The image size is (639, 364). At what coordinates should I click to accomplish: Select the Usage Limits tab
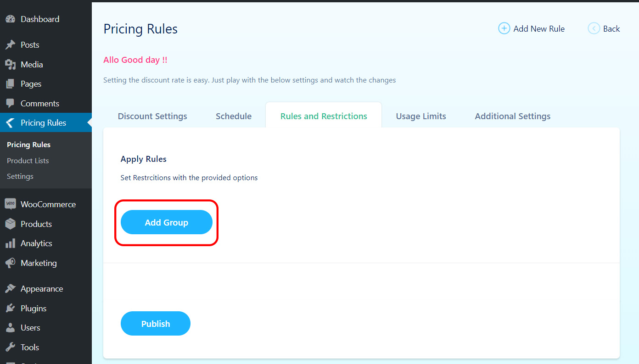pos(421,116)
